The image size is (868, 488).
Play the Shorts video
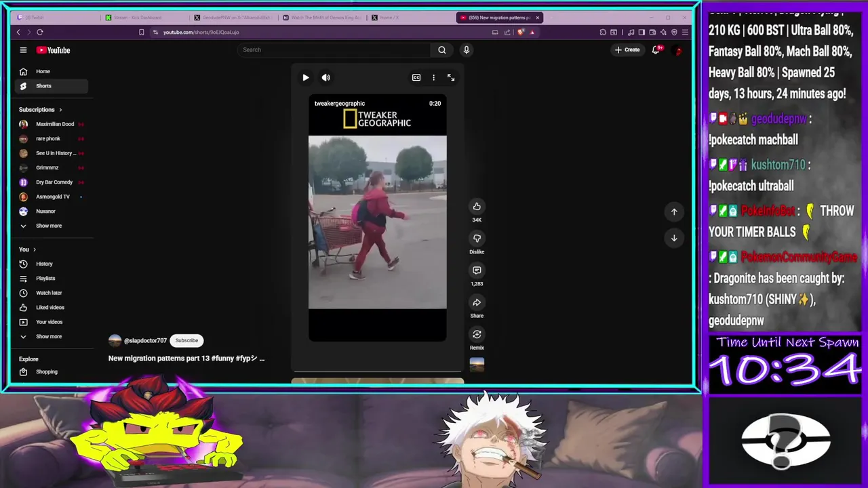tap(305, 77)
